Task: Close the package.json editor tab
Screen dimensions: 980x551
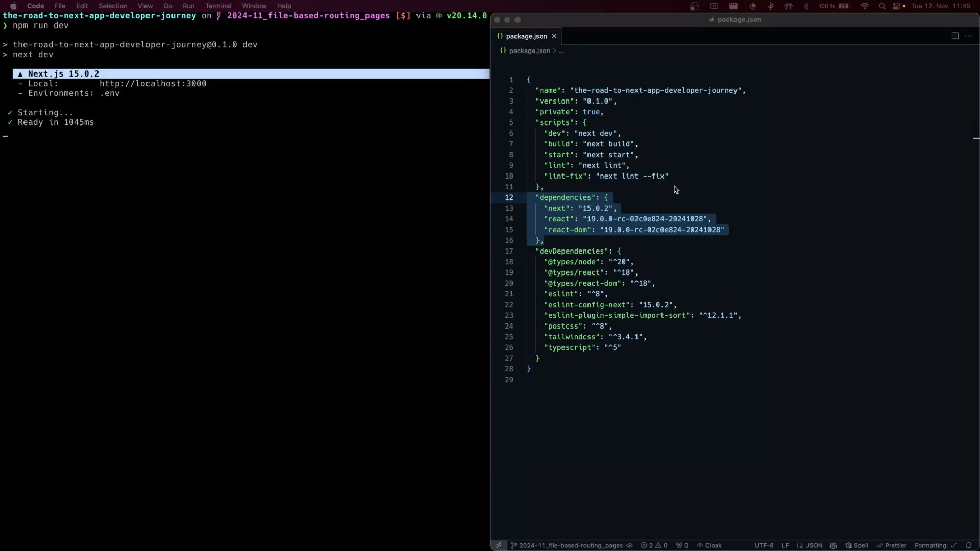Action: coord(554,36)
